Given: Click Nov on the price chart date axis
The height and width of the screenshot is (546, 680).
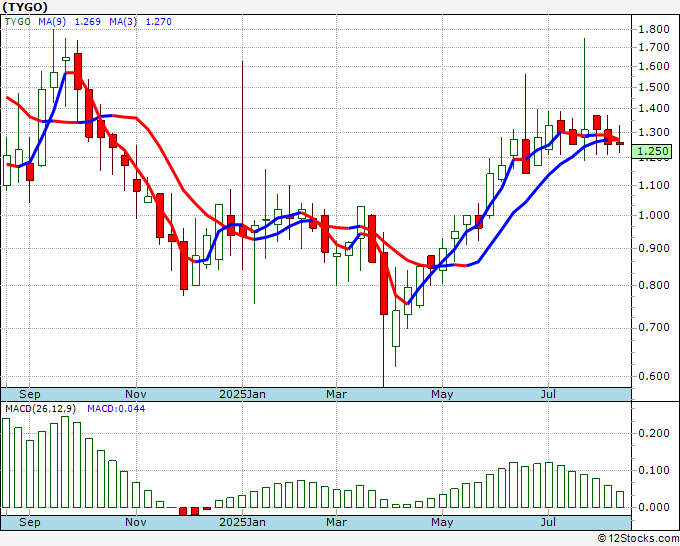Looking at the screenshot, I should click(x=136, y=394).
